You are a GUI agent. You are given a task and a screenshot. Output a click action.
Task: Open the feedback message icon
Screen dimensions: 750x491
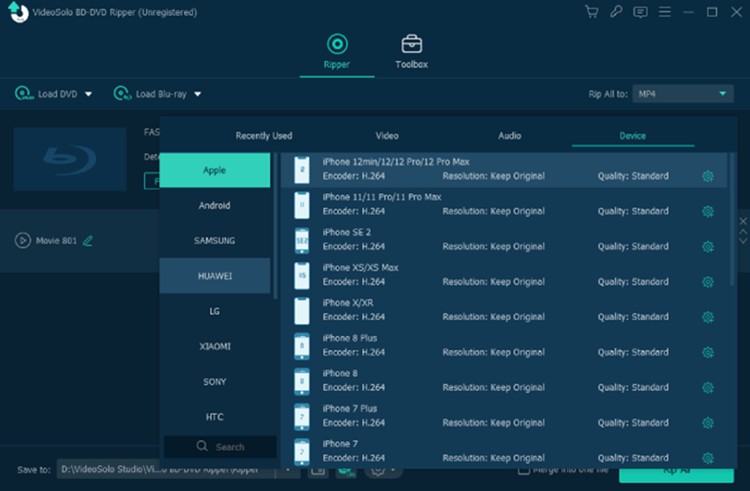(640, 12)
